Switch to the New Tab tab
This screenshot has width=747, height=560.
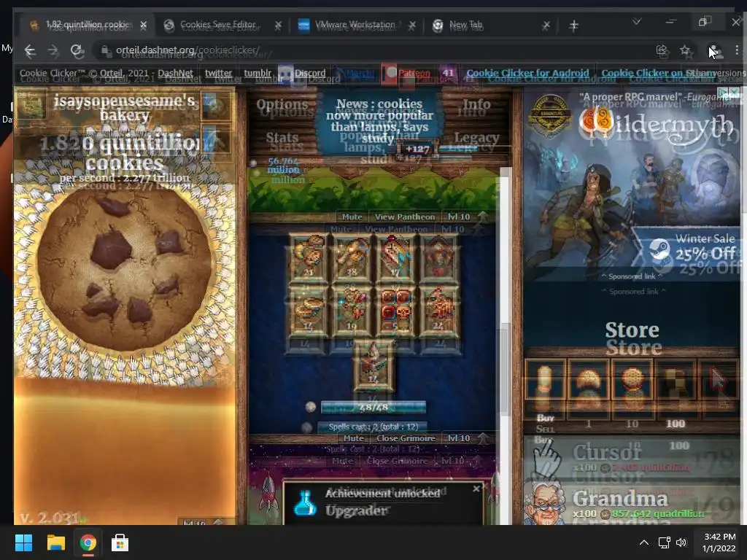491,25
